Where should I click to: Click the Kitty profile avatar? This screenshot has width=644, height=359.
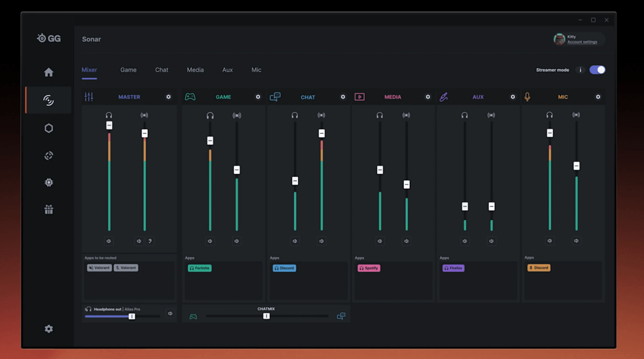pyautogui.click(x=559, y=39)
